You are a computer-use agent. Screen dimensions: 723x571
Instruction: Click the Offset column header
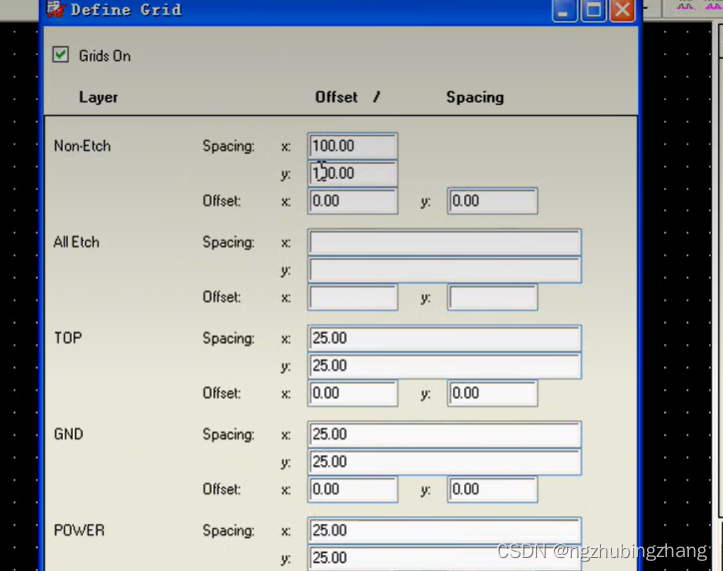[x=336, y=97]
